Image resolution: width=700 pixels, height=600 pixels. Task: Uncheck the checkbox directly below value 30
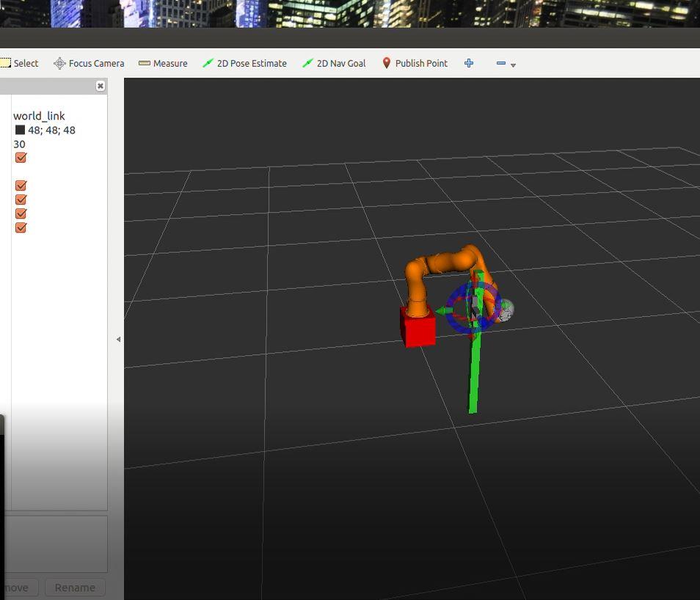[x=21, y=158]
